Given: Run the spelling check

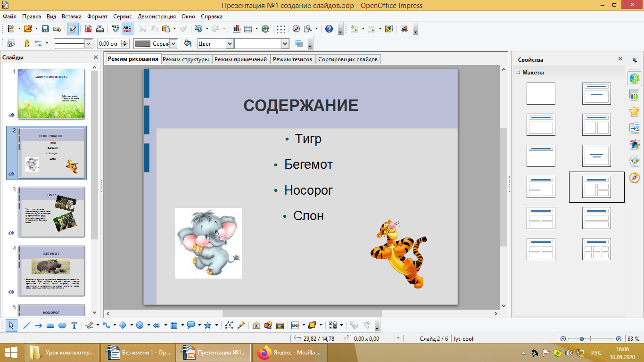Looking at the screenshot, I should pyautogui.click(x=116, y=29).
